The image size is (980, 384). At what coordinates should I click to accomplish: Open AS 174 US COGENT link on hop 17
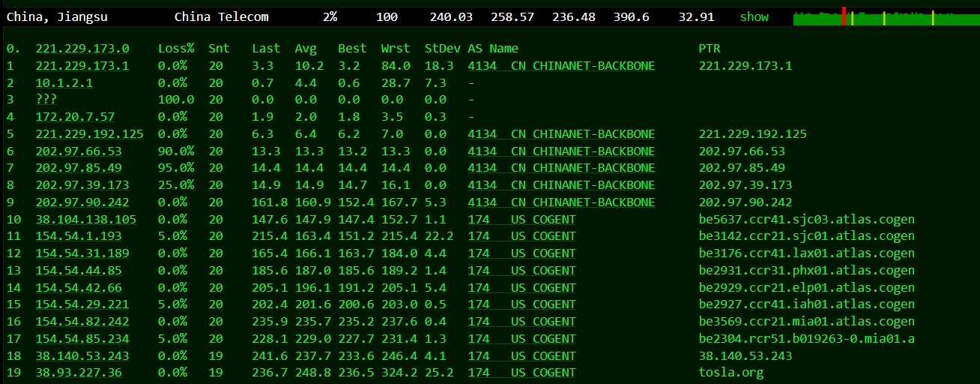point(522,339)
